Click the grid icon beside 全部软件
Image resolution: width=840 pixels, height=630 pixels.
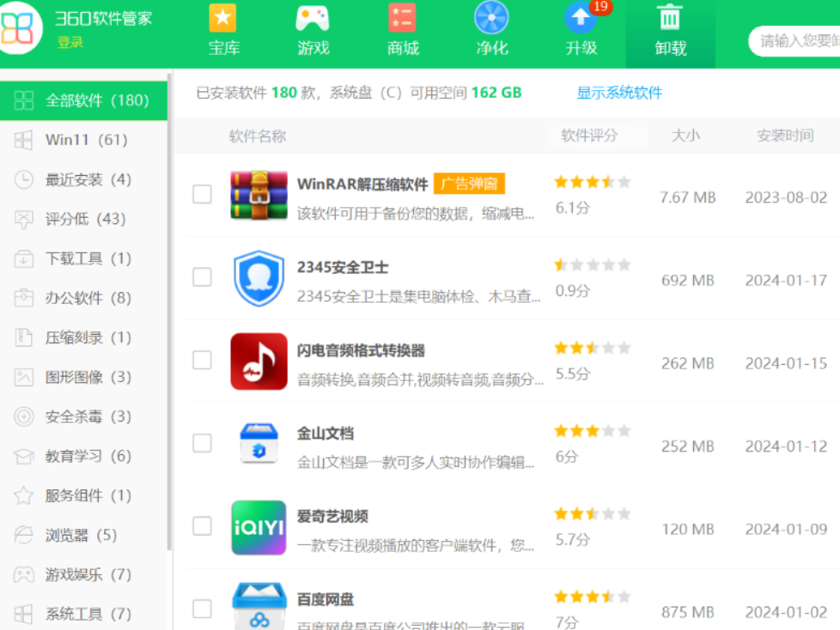(23, 100)
